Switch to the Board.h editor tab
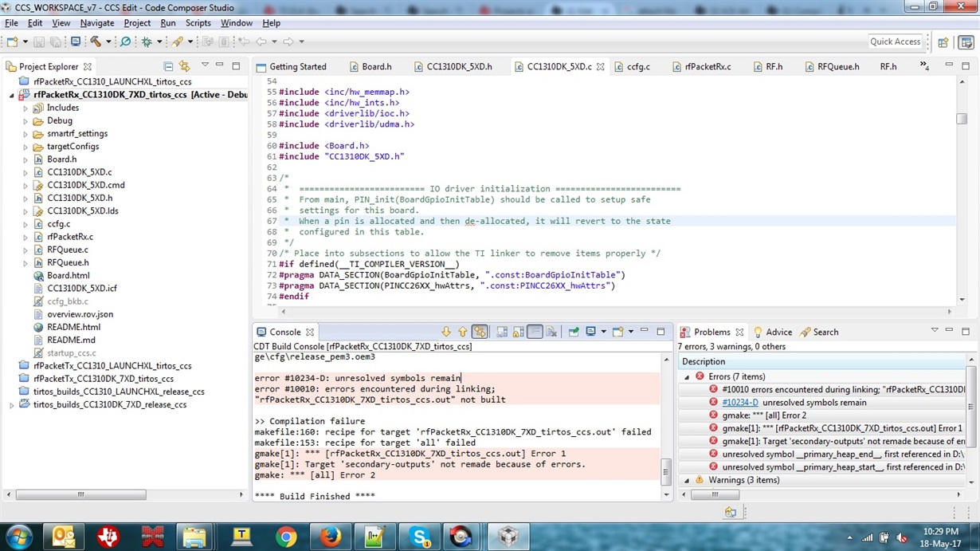The width and height of the screenshot is (980, 551). click(370, 67)
